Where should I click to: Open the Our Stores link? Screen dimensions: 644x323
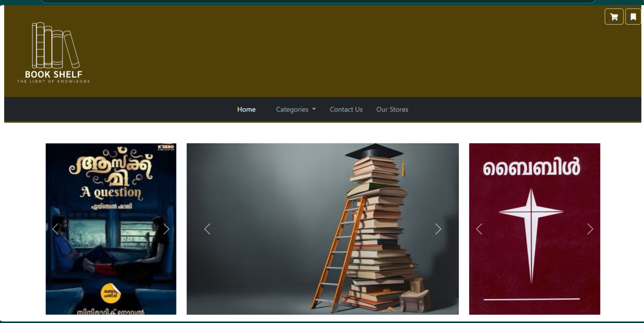pos(392,109)
